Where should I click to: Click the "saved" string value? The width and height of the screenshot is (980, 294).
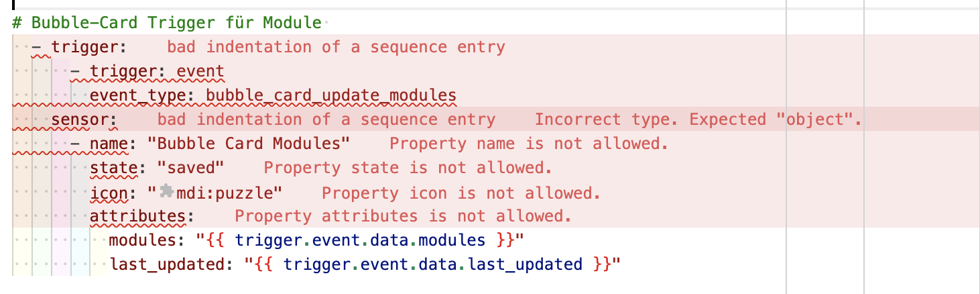tap(191, 168)
